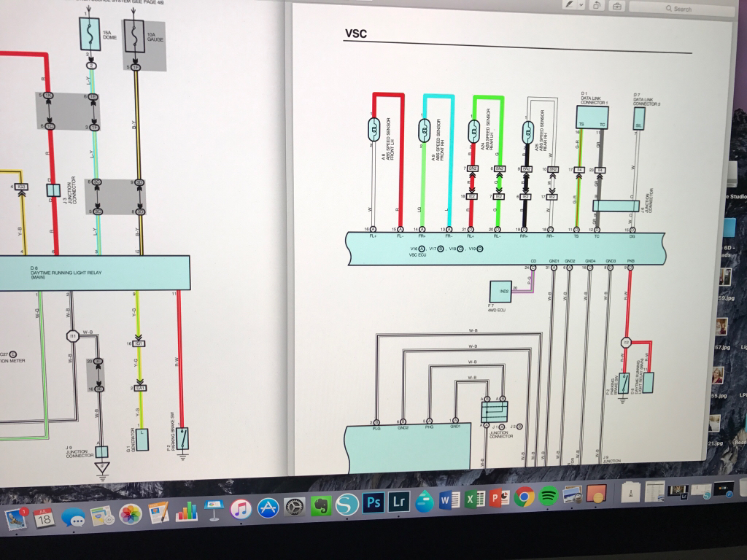
Task: Open iTunes in the dock
Action: tap(241, 509)
